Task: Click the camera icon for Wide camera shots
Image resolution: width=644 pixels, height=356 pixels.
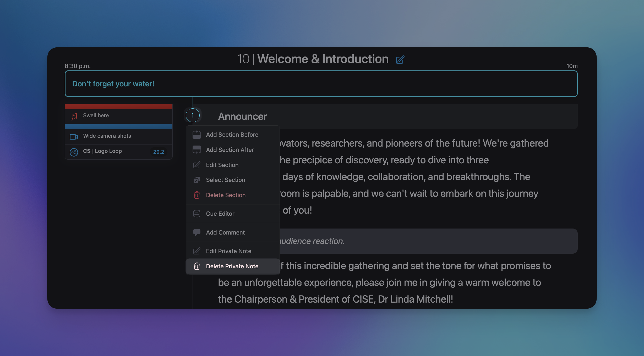Action: click(74, 137)
